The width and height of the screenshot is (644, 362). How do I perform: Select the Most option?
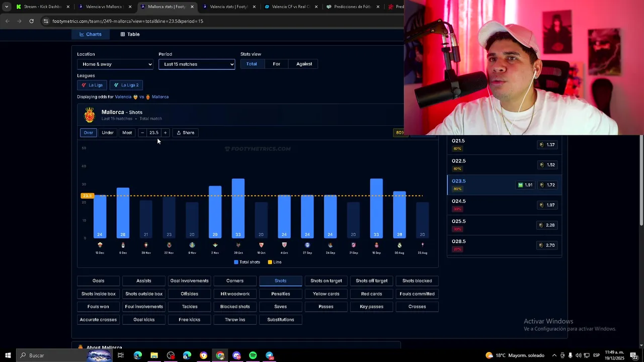tap(127, 133)
